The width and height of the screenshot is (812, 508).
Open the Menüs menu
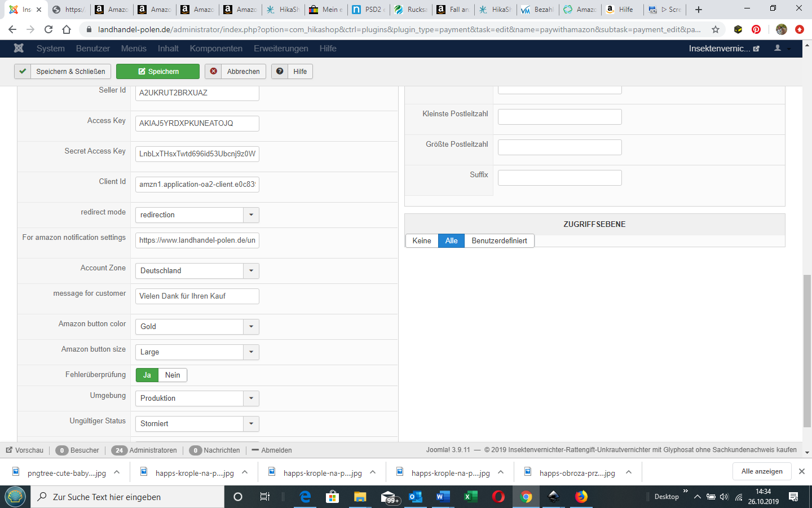134,49
